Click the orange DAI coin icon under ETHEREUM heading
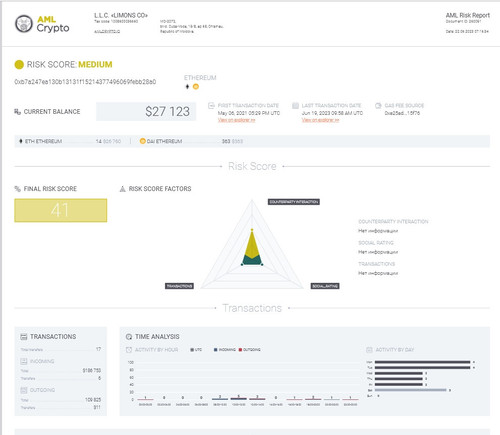500x435 pixels. [196, 87]
